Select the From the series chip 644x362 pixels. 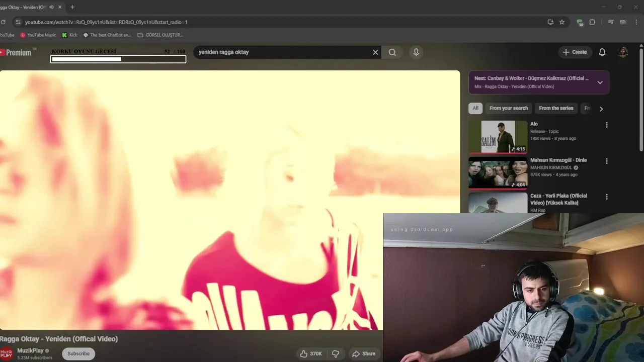click(556, 108)
